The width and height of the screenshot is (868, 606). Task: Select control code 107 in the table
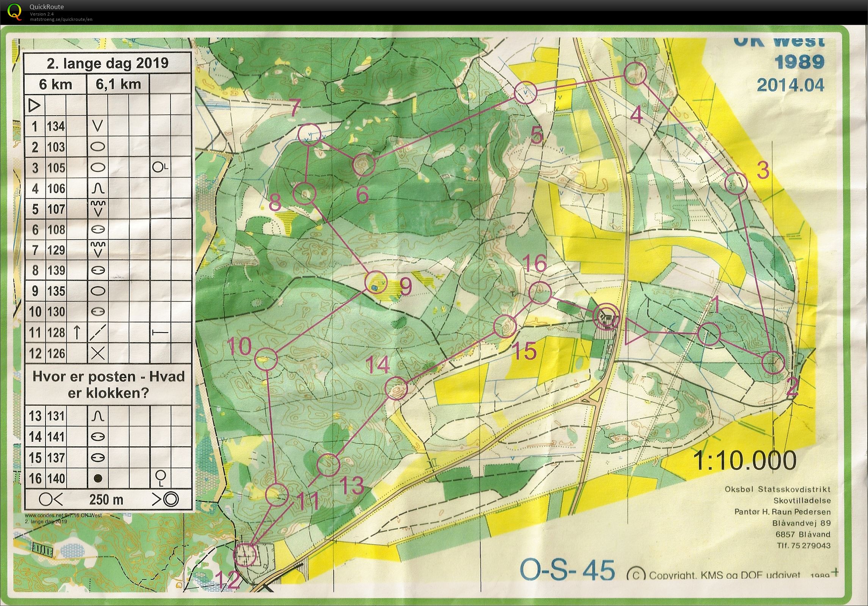point(56,209)
